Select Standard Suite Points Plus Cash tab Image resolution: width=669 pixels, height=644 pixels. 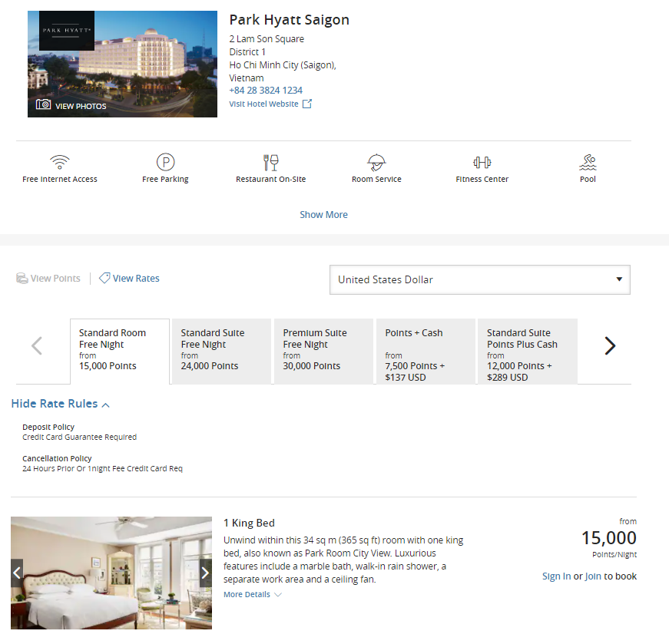[528, 352]
